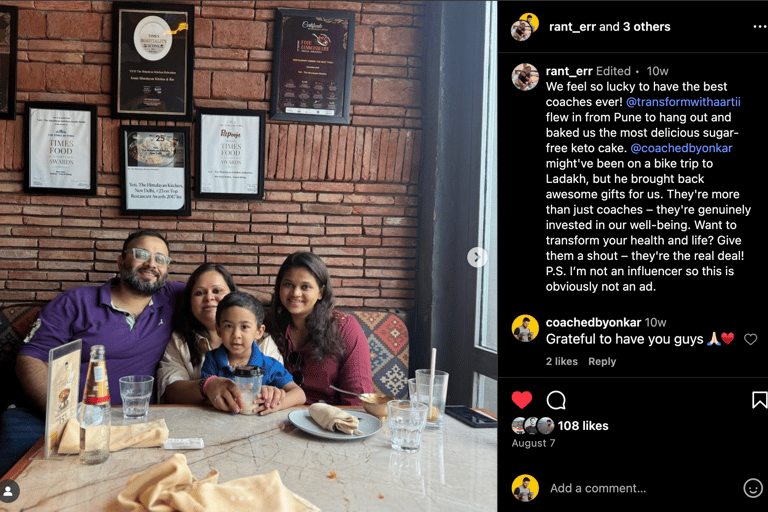Open @coachedbyonkar mention in caption

[681, 148]
